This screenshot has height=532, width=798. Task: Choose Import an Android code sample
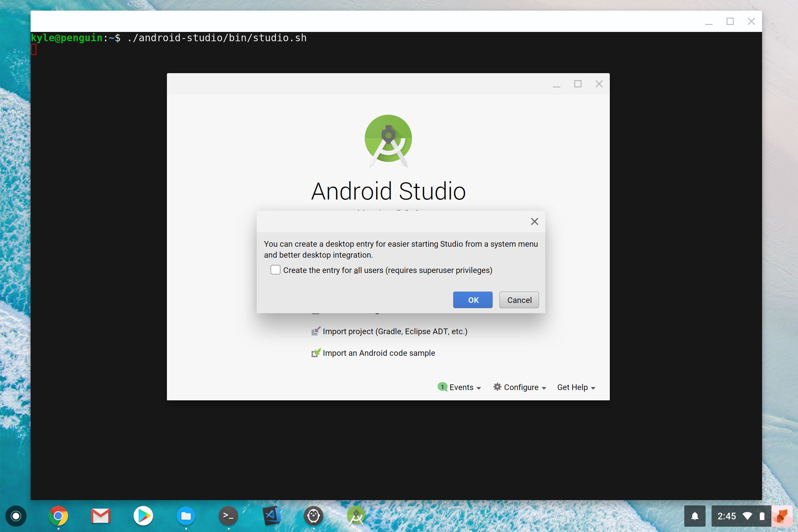click(379, 353)
